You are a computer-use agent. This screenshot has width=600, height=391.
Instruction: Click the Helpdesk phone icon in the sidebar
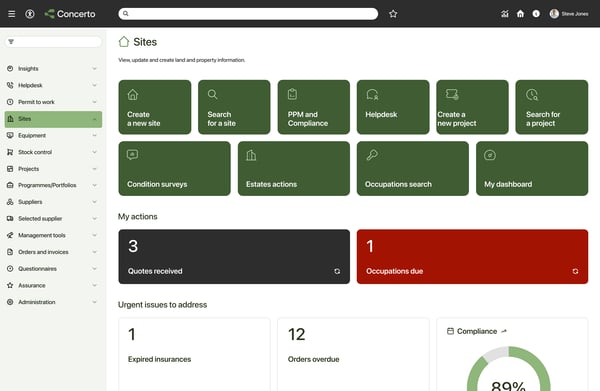pos(10,85)
